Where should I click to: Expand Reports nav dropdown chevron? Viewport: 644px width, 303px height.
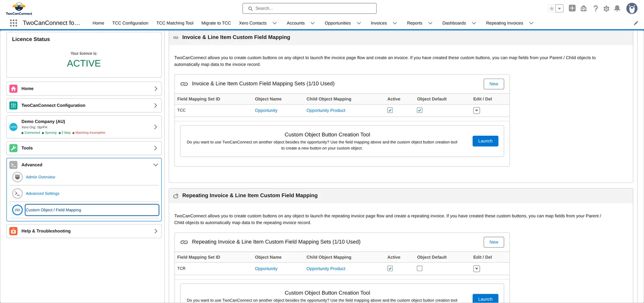[x=430, y=23]
